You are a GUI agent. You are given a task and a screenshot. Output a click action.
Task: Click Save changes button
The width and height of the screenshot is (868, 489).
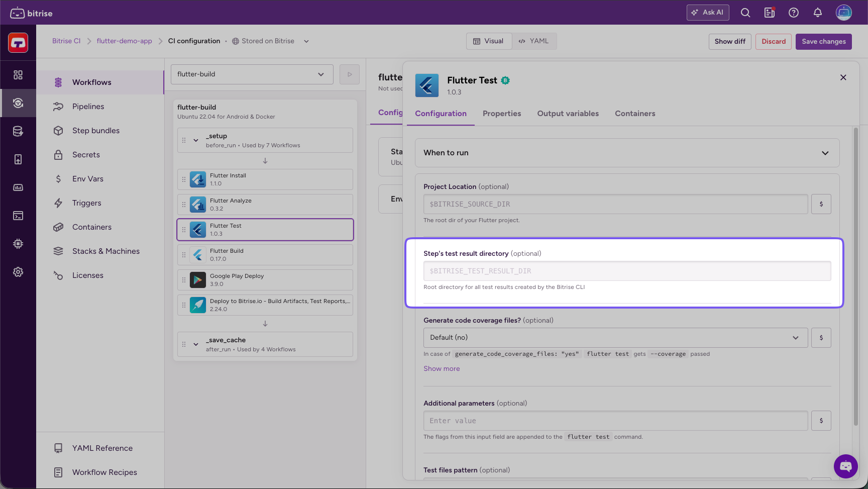coord(824,42)
